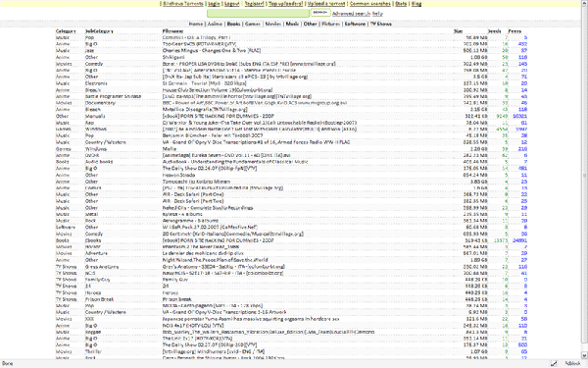
Task: Sort by the Size column header
Action: click(x=459, y=31)
